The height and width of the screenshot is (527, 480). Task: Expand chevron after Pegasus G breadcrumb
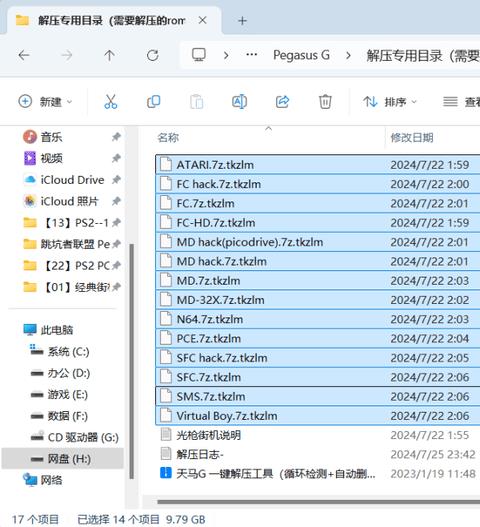pyautogui.click(x=348, y=55)
